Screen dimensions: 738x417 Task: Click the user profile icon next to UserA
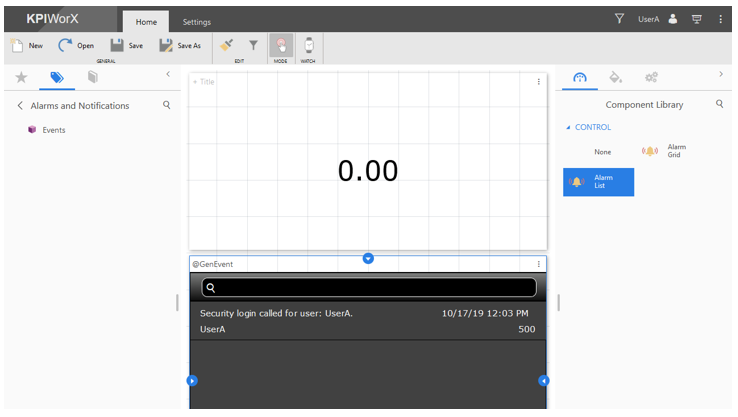point(673,18)
